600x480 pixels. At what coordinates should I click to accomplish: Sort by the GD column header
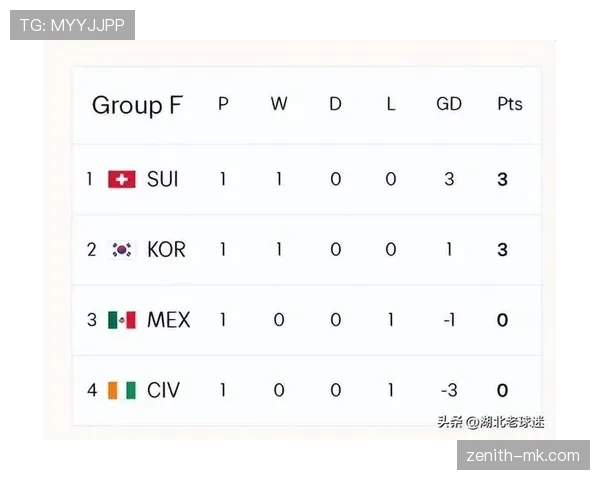pyautogui.click(x=448, y=104)
